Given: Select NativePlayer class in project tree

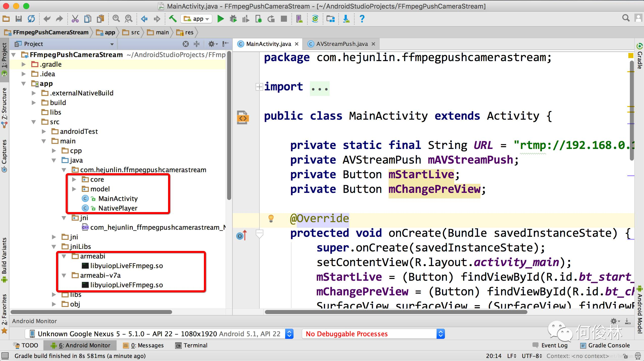Looking at the screenshot, I should point(118,208).
